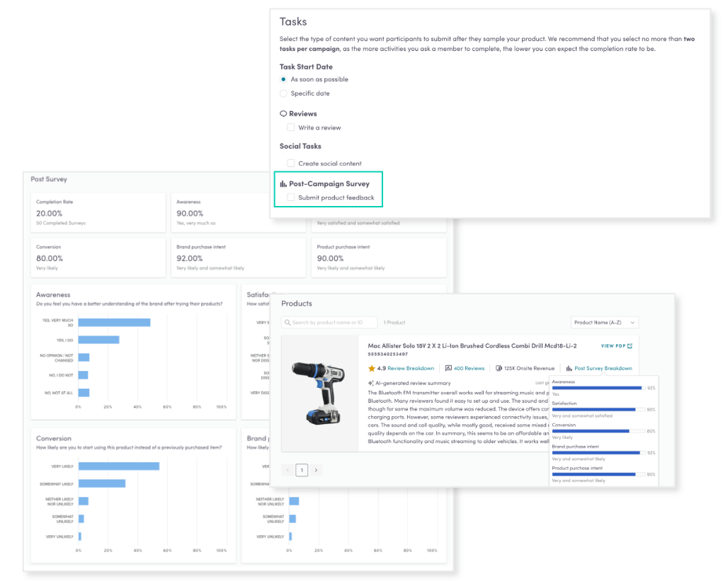Click "50 Completed Surveys" caption
The height and width of the screenshot is (584, 728).
pyautogui.click(x=61, y=223)
